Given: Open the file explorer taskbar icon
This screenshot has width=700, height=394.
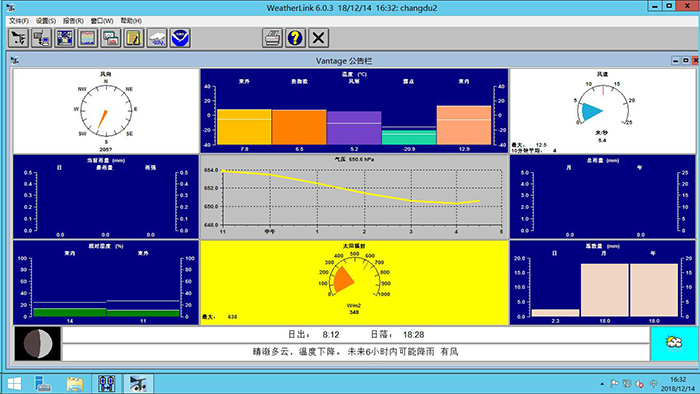Looking at the screenshot, I should (75, 384).
